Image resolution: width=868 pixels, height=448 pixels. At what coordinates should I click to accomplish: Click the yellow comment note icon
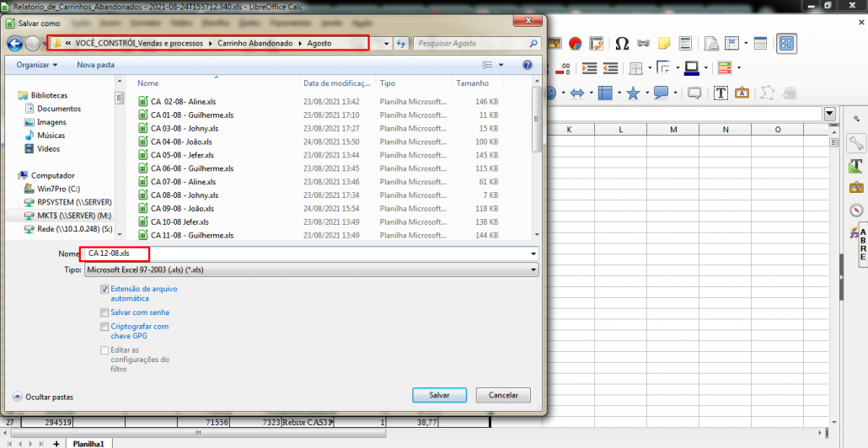(x=664, y=43)
